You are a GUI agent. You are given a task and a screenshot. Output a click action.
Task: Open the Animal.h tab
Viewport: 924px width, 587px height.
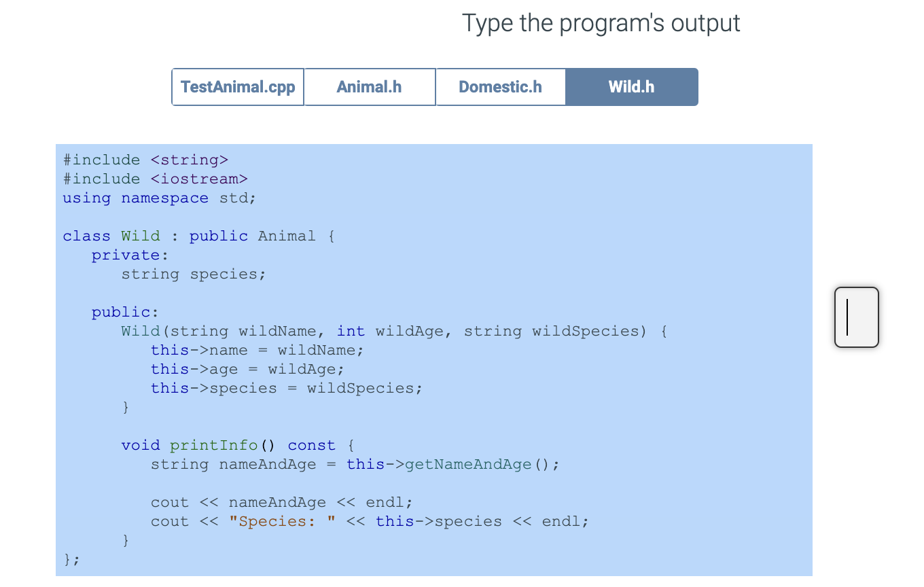(x=369, y=86)
